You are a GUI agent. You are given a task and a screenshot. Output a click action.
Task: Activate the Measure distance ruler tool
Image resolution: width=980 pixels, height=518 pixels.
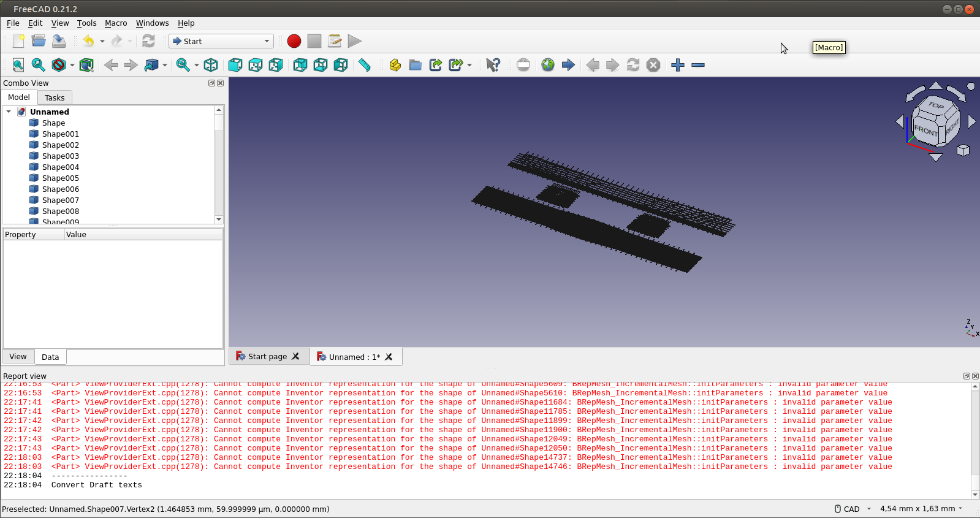click(x=365, y=65)
